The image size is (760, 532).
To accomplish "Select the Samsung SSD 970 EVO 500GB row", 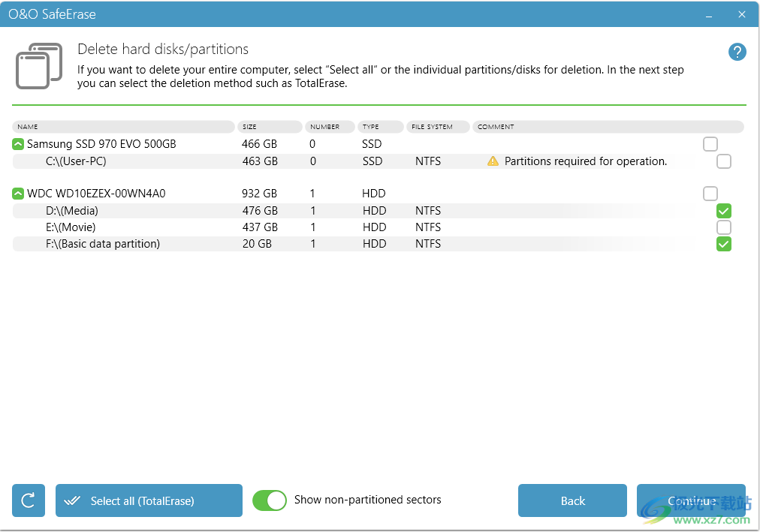I will tap(378, 144).
